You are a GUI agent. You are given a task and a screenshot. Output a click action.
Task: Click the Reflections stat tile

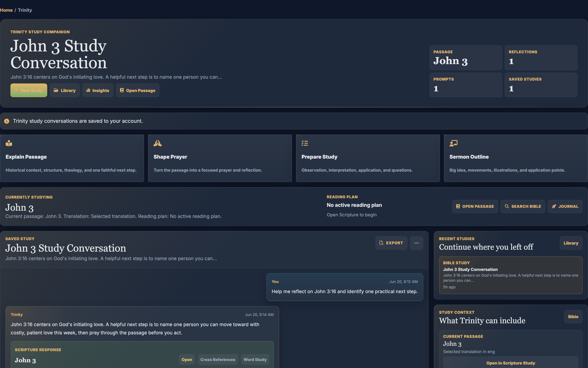point(541,58)
